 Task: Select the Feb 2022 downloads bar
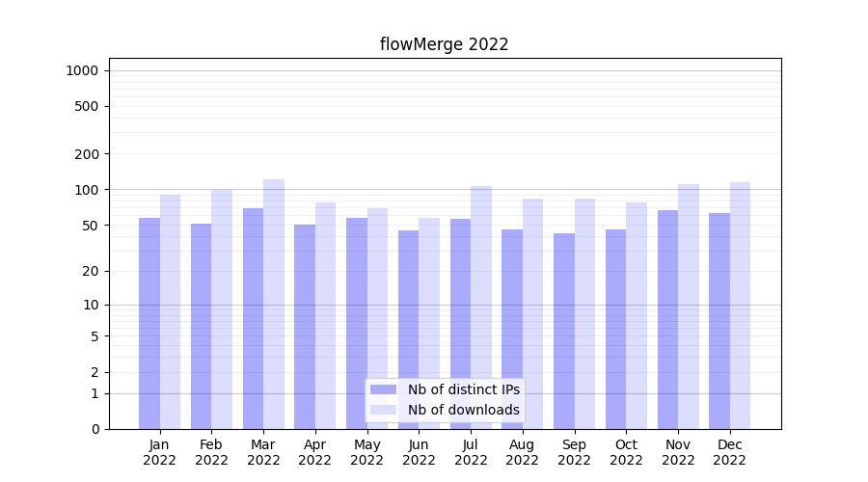(222, 308)
